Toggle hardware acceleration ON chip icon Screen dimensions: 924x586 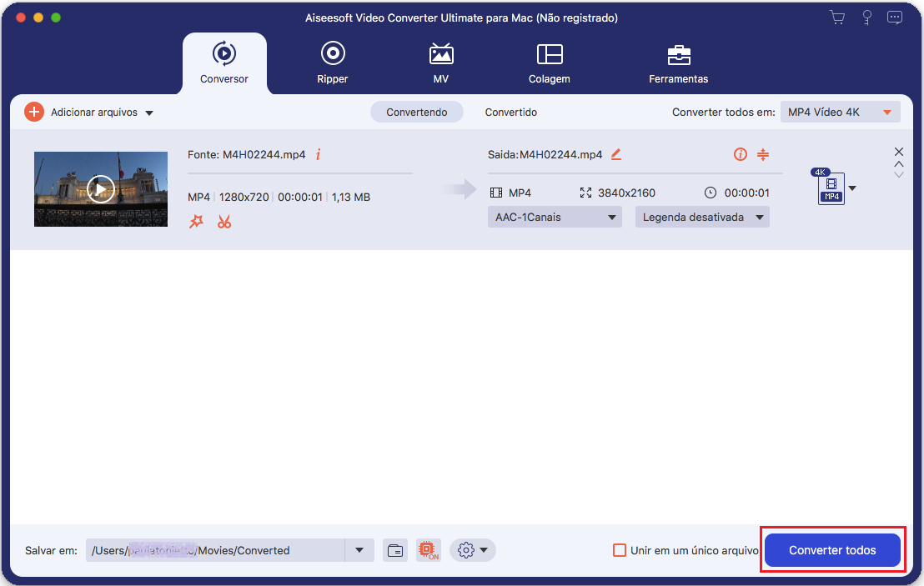click(429, 550)
